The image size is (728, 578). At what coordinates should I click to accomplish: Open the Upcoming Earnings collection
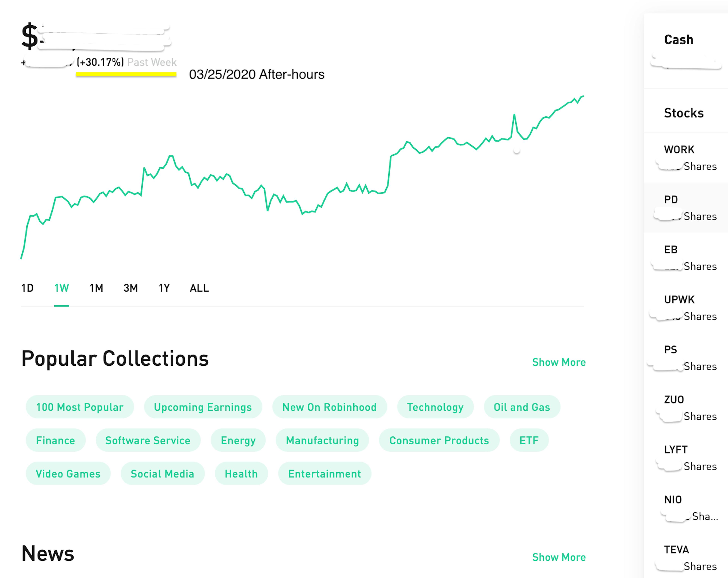203,407
